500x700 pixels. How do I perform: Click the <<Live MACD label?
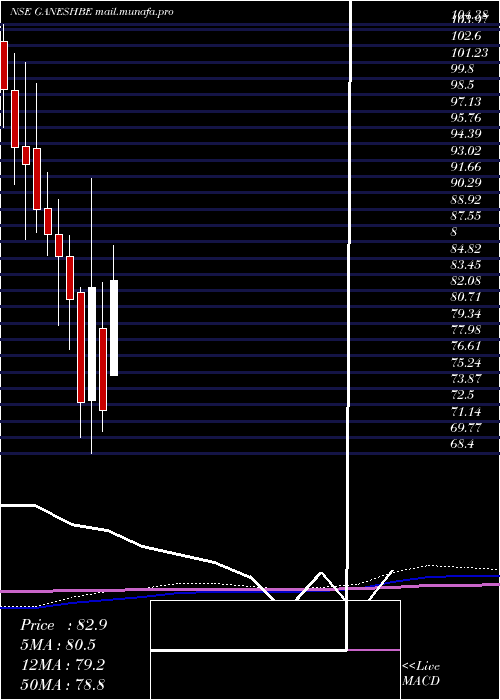point(421,673)
